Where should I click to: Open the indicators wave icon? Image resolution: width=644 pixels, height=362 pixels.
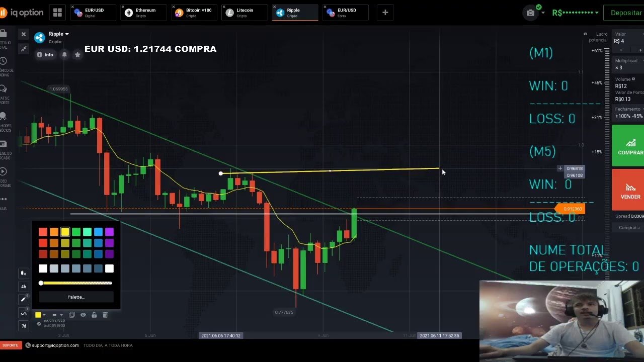point(23,313)
